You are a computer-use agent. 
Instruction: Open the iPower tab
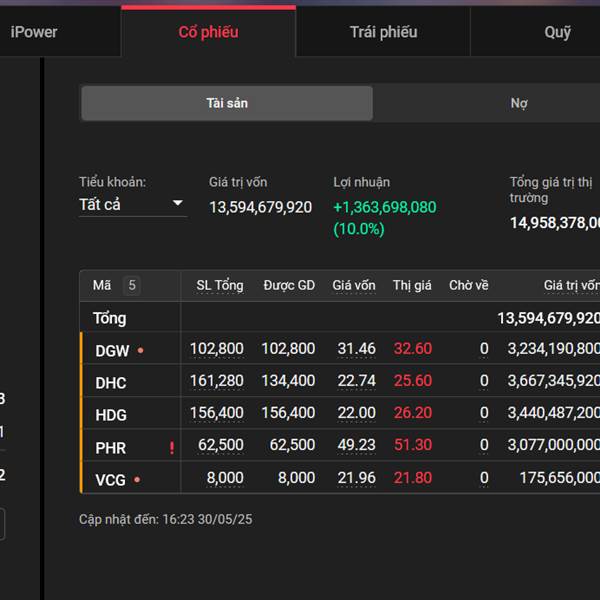(x=34, y=32)
